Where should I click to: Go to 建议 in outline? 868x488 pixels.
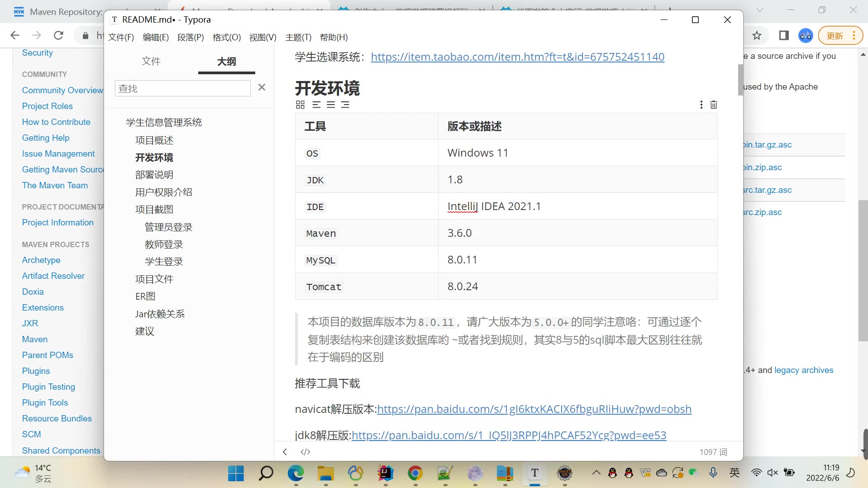(145, 331)
